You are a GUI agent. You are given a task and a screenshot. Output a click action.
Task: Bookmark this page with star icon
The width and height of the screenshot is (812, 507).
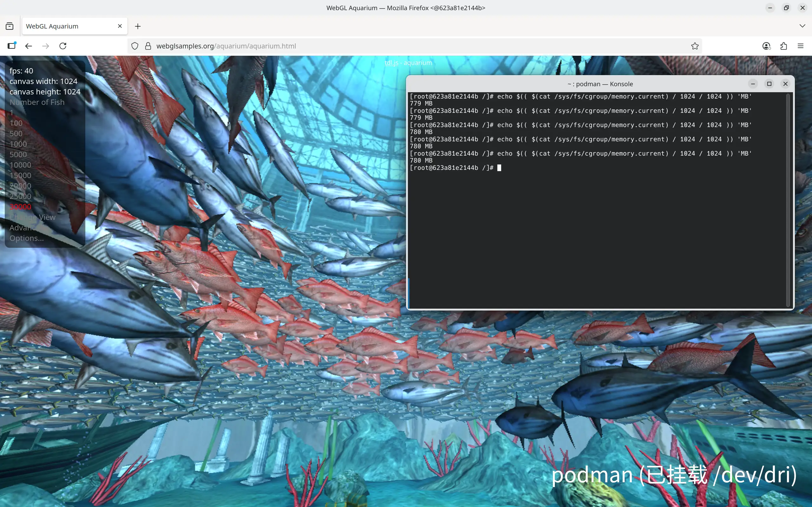[695, 46]
